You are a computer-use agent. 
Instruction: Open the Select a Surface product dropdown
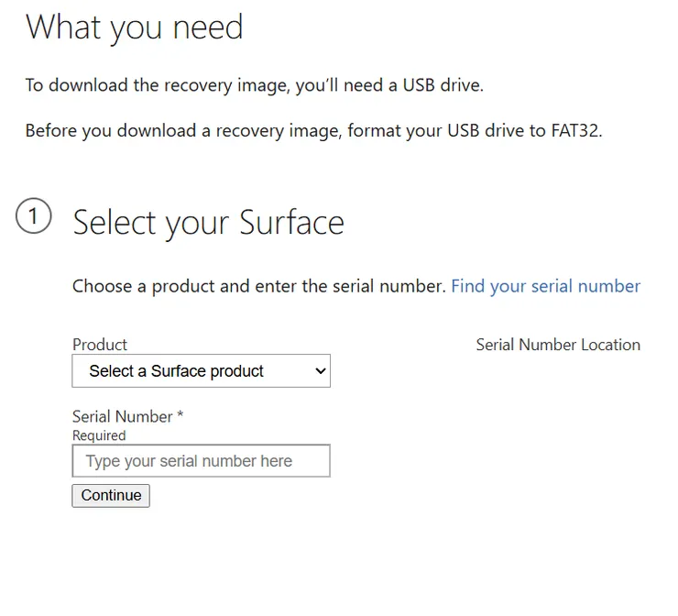pyautogui.click(x=201, y=371)
